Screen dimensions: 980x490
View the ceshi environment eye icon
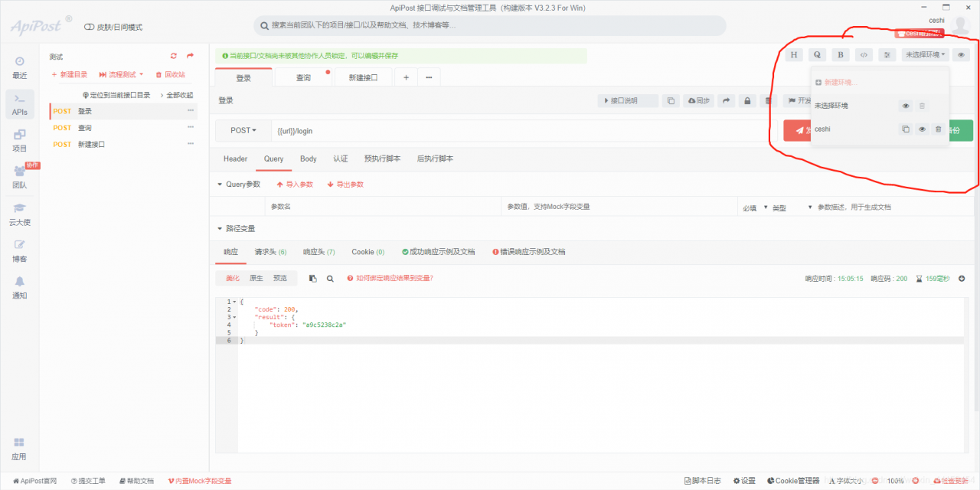pos(922,129)
